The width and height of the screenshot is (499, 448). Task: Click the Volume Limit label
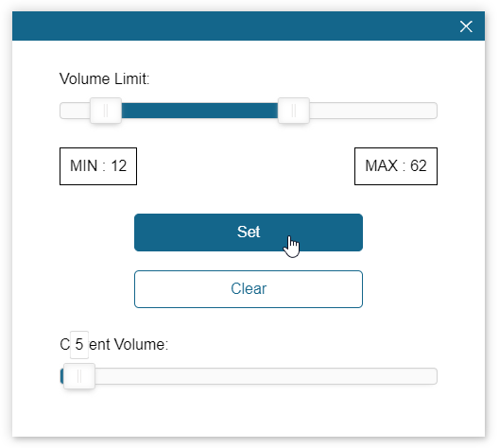(x=104, y=78)
